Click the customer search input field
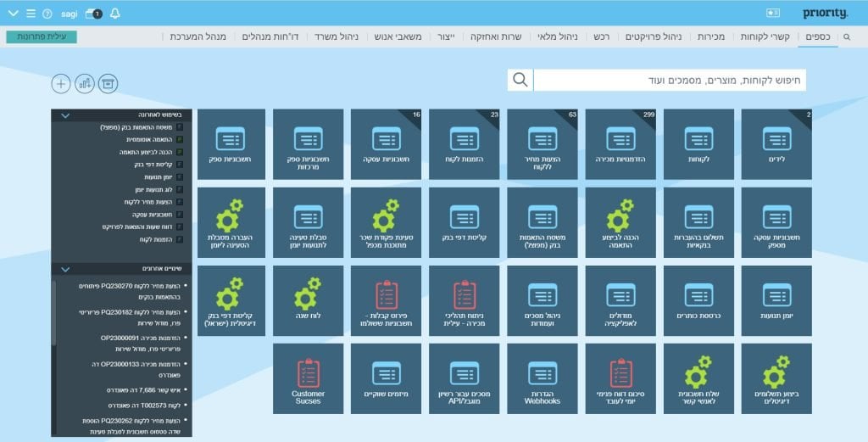This screenshot has width=868, height=442. point(670,81)
